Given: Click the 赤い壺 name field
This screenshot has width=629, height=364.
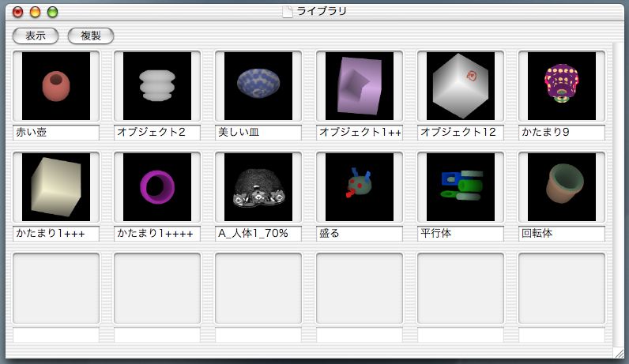Looking at the screenshot, I should pos(56,133).
